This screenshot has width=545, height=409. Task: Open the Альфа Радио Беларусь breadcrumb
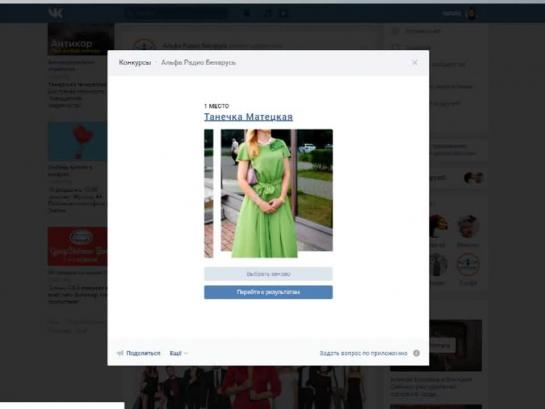point(198,63)
